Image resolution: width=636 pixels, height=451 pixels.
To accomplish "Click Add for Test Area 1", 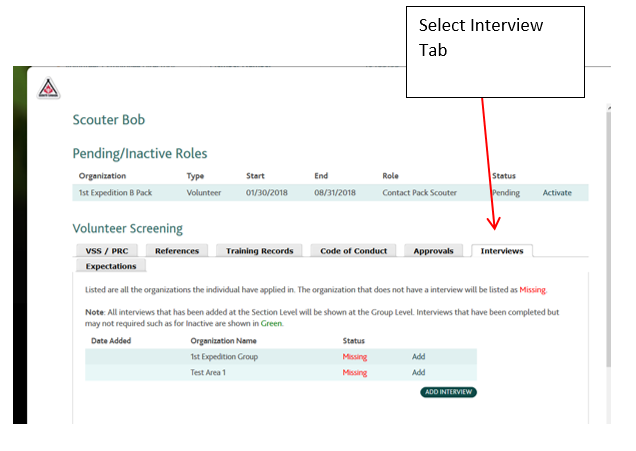I will (x=419, y=372).
